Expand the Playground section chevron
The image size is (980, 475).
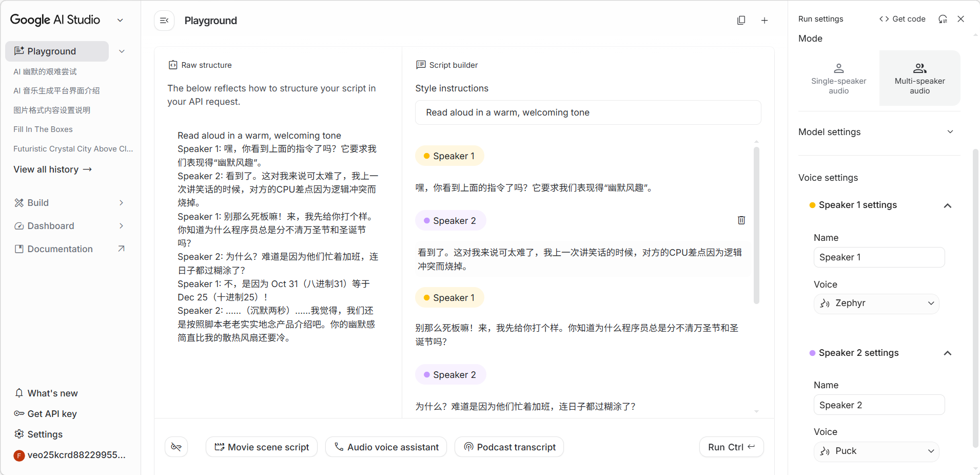[122, 51]
